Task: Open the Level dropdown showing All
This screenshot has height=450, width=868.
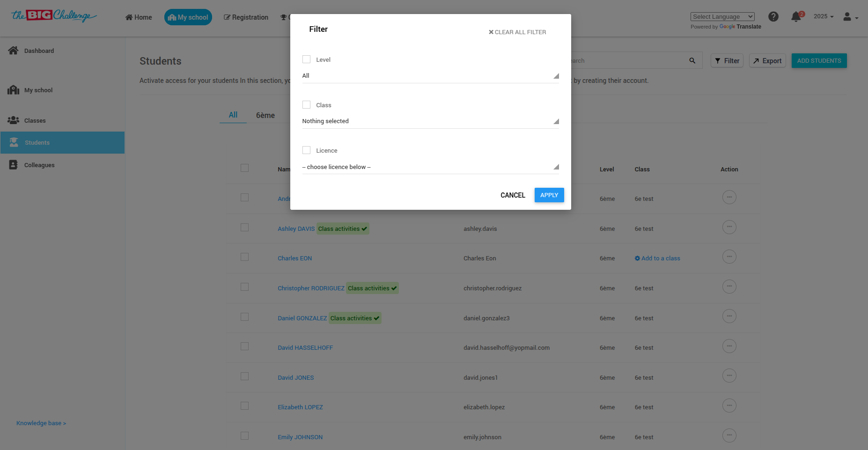Action: click(x=431, y=76)
